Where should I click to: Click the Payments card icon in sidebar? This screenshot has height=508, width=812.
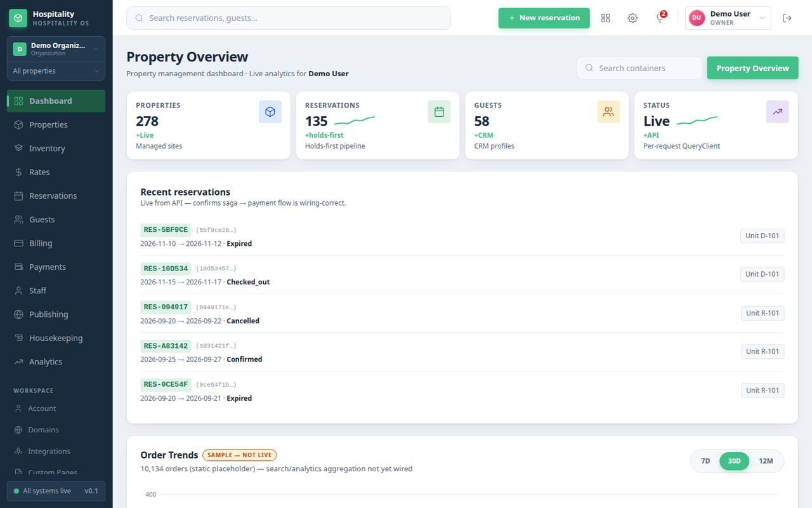(18, 267)
